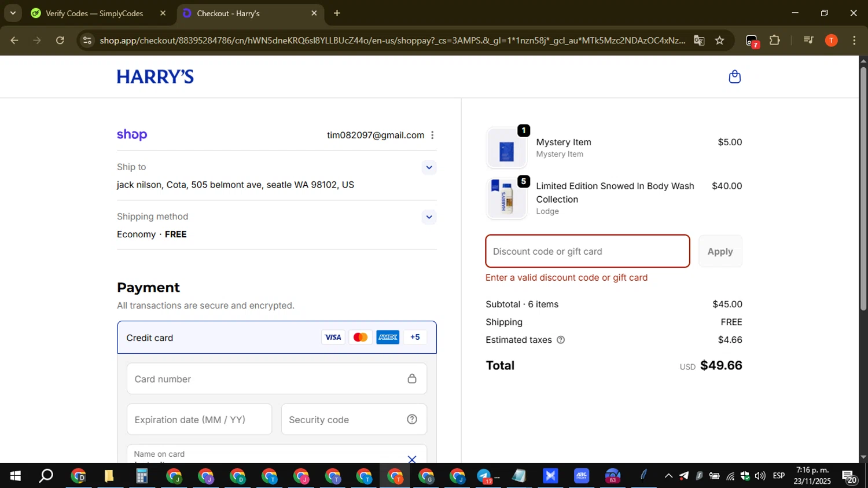868x488 pixels.
Task: Open Calculator from the taskbar
Action: pos(141,476)
